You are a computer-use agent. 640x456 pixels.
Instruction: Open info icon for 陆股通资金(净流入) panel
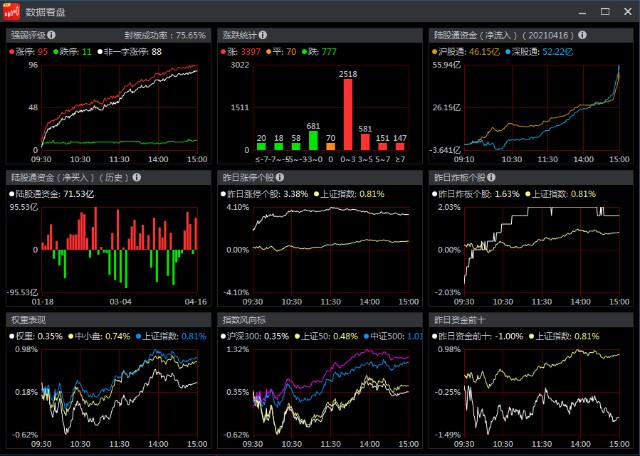[554, 35]
